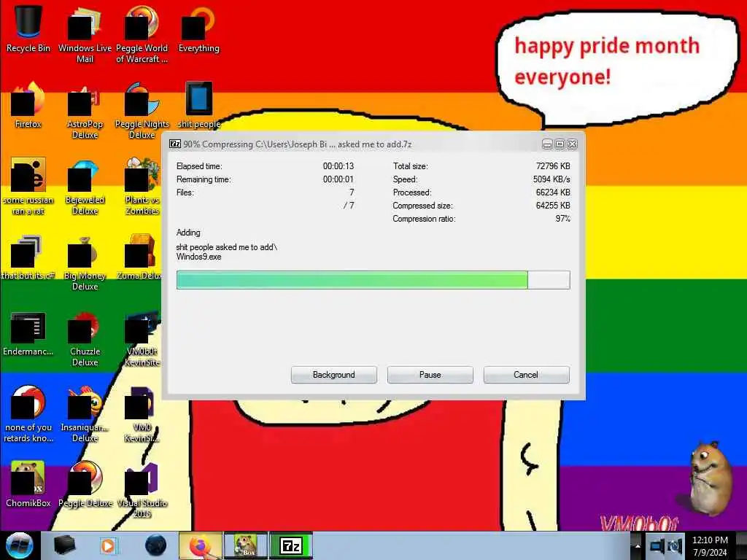This screenshot has height=560, width=747.
Task: Select Bejeweled Deluxe desktop icon
Action: click(x=85, y=186)
